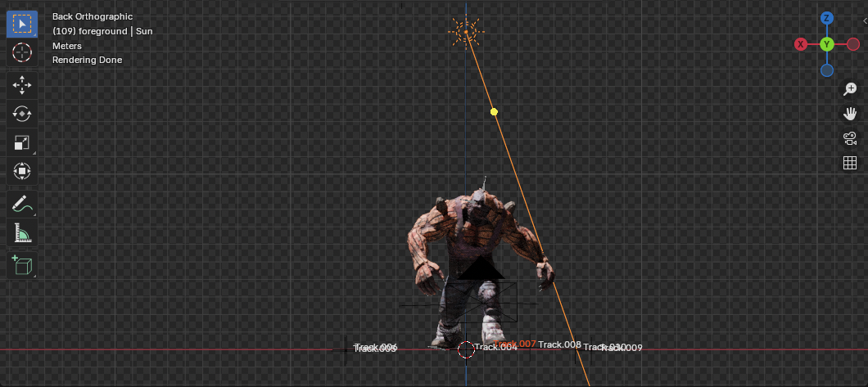
Task: Select the Scale tool
Action: [x=21, y=142]
